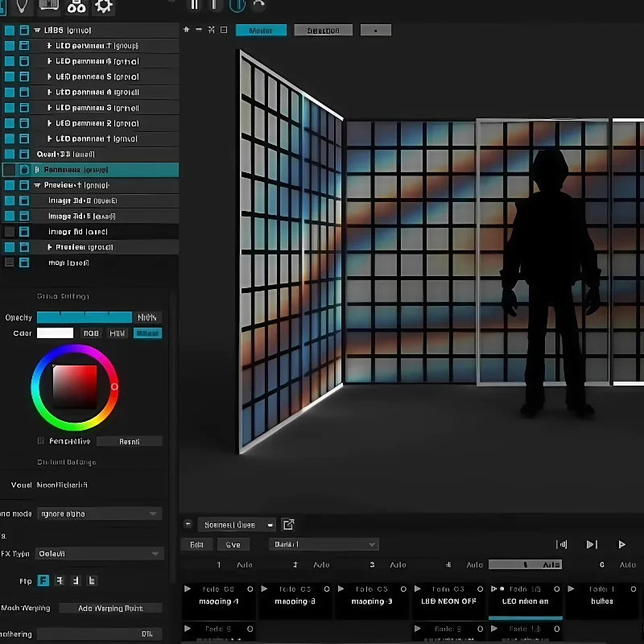Enable the checkbox left of the Reset button
644x644 pixels.
pyautogui.click(x=41, y=441)
